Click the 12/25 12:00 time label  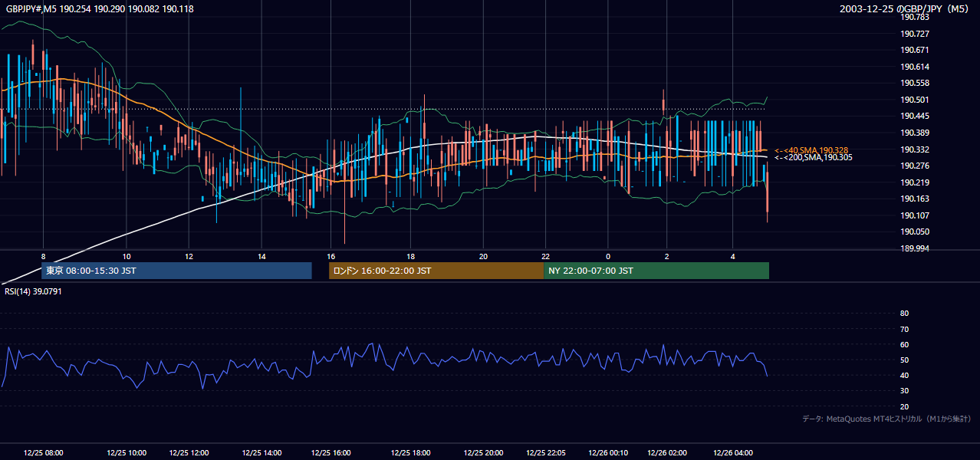click(189, 452)
